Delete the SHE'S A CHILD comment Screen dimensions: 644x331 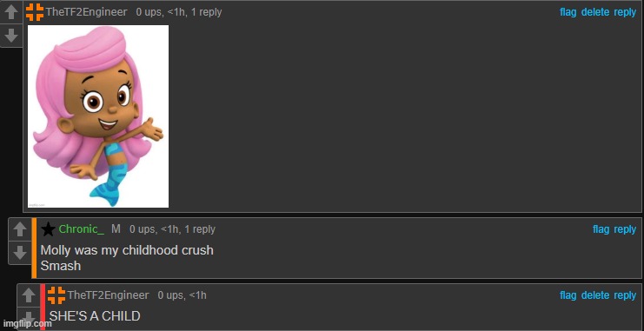point(595,295)
